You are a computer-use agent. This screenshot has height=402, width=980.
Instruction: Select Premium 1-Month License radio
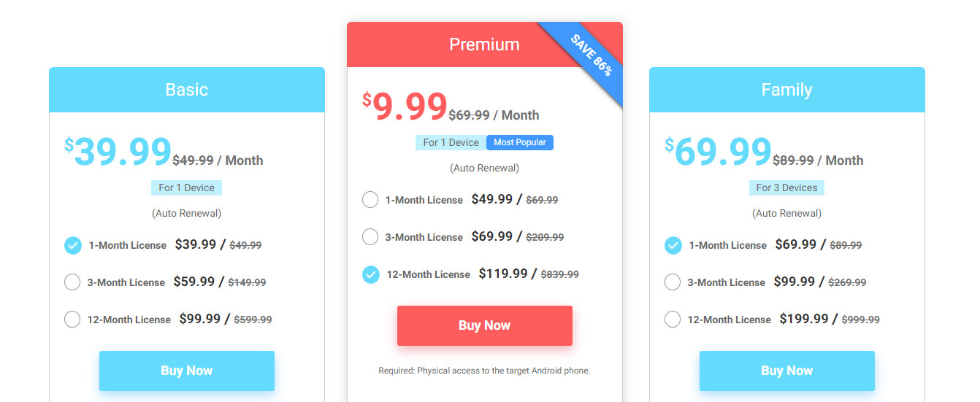click(370, 200)
